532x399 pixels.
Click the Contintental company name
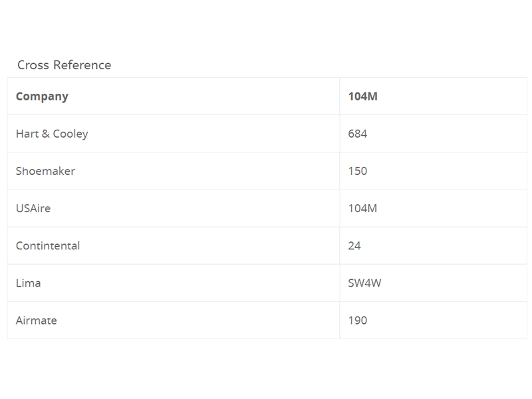click(x=48, y=245)
